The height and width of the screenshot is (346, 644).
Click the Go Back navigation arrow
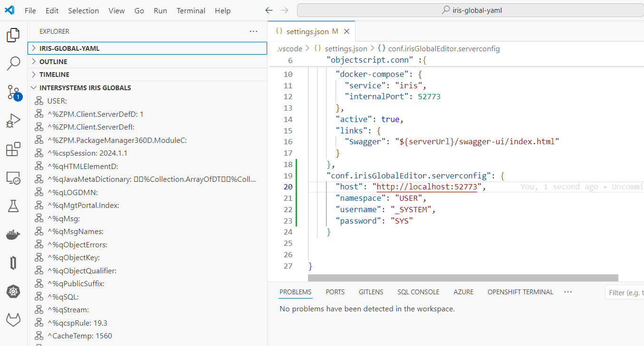click(269, 10)
